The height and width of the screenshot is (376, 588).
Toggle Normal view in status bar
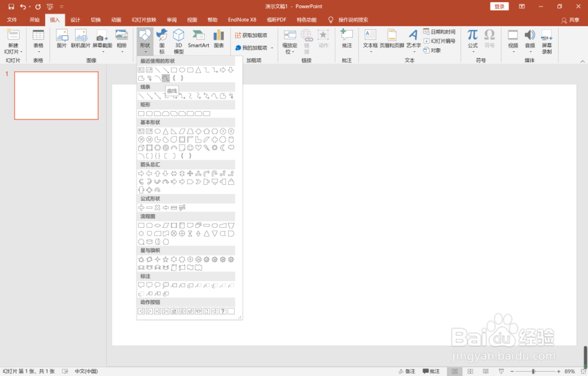tap(455, 371)
